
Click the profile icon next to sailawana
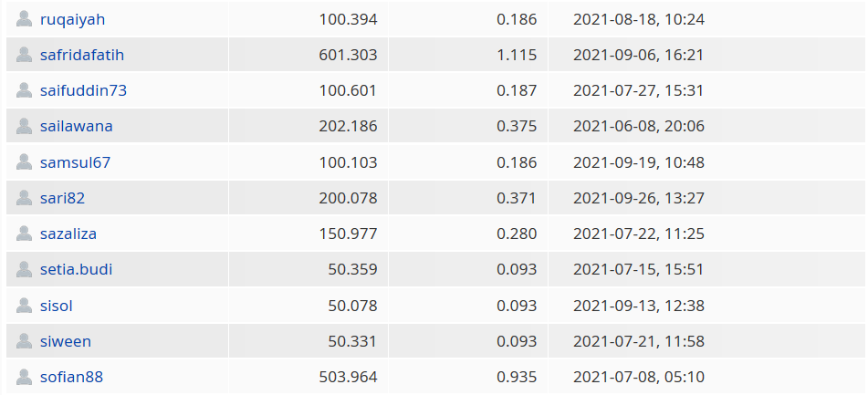pos(24,126)
